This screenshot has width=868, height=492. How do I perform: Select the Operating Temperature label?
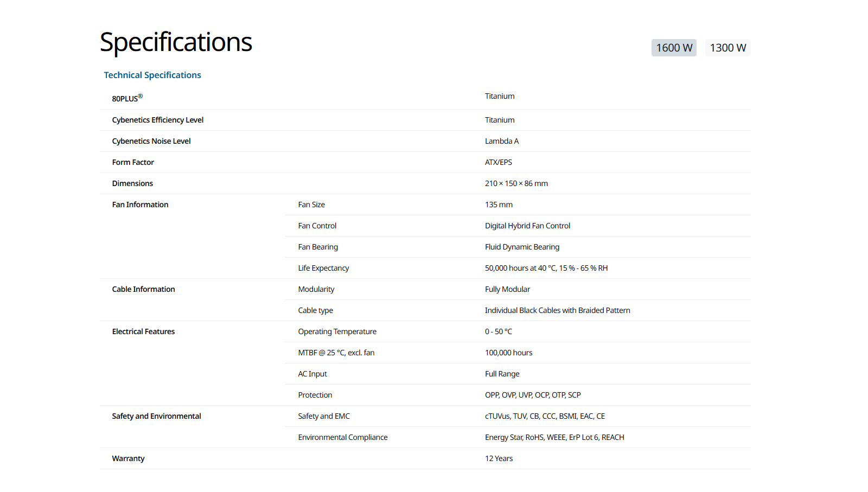pos(337,331)
